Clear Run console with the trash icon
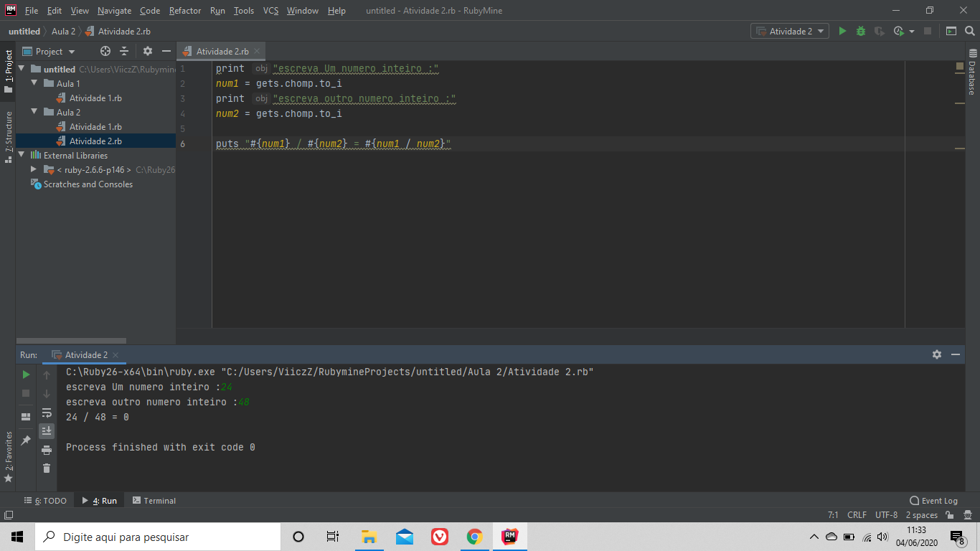980x551 pixels. coord(47,468)
